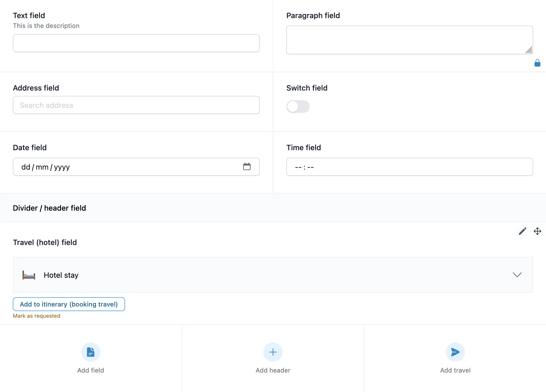The width and height of the screenshot is (546, 392).
Task: Click the Add header plus icon
Action: click(273, 352)
